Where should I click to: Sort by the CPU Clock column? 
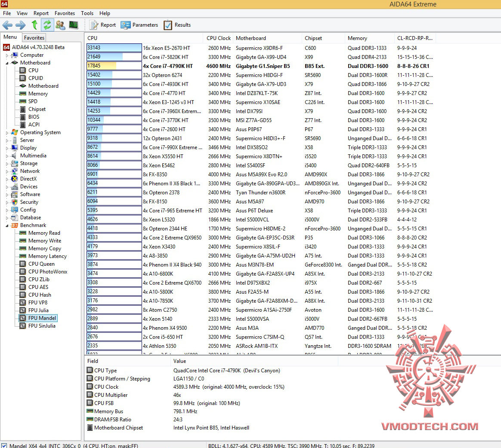(x=218, y=38)
